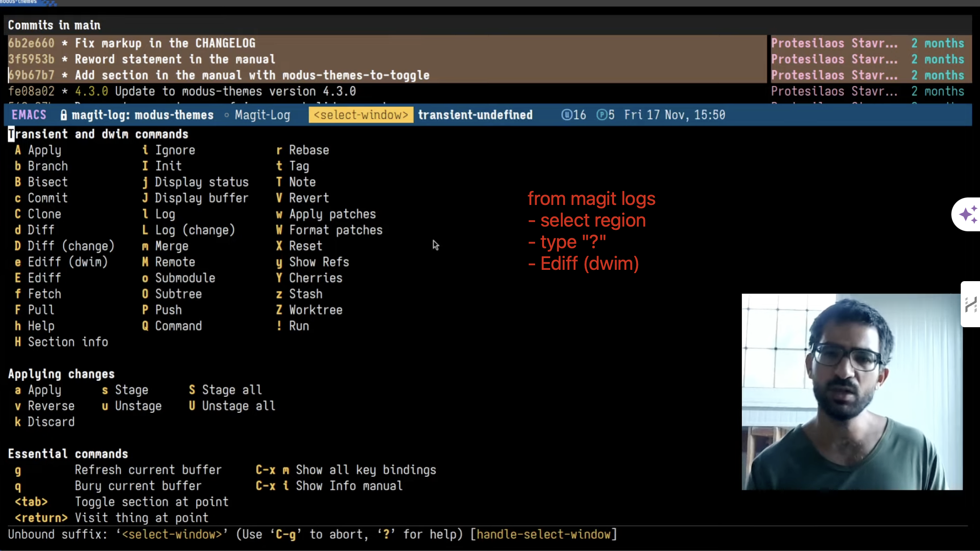
Task: Click the webcam video thumbnail
Action: click(x=851, y=392)
